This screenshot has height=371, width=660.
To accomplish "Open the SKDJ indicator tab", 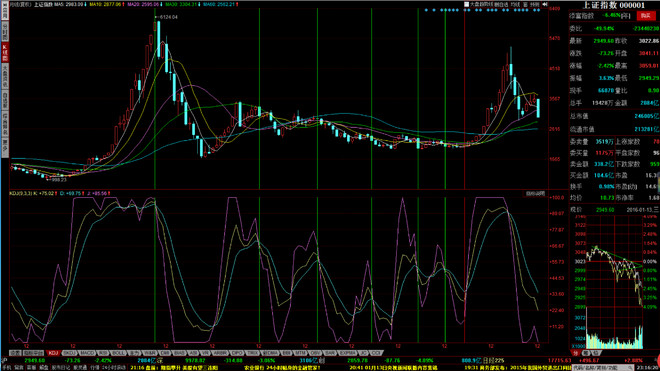I will [x=69, y=353].
